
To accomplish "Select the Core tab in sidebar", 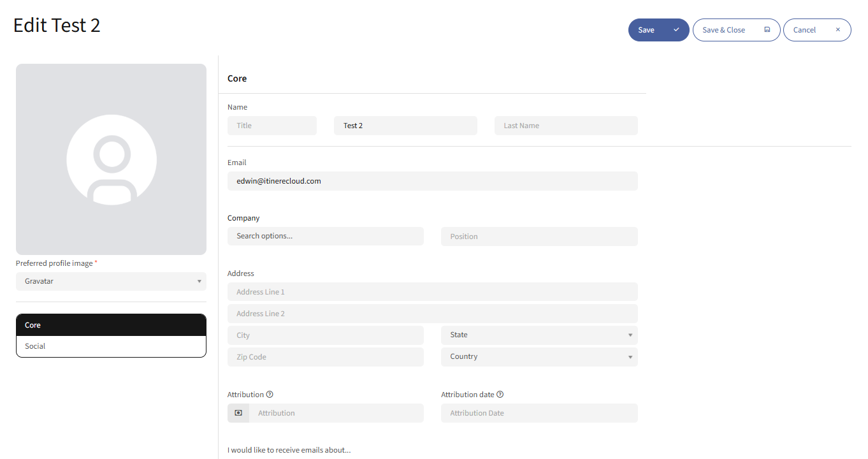I will pos(111,325).
